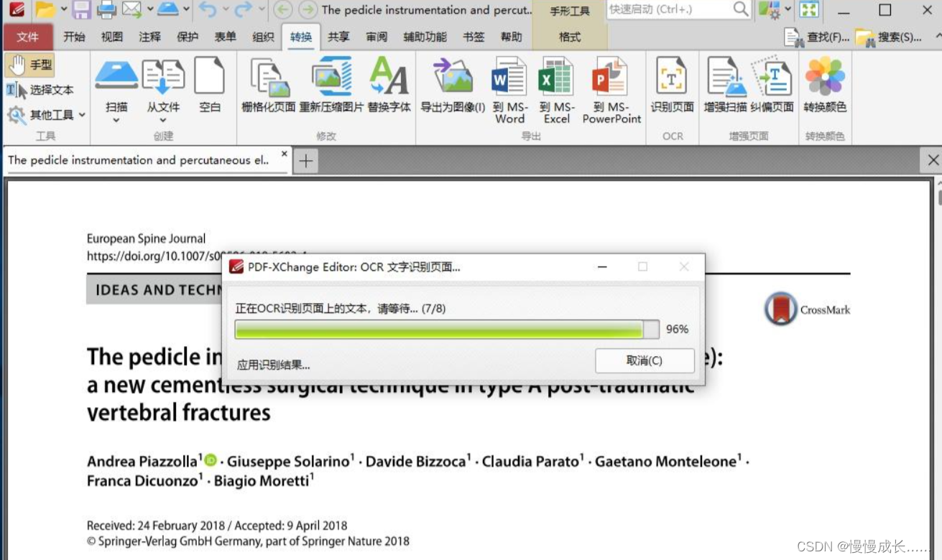Open UI options gear icon in title bar

770,9
